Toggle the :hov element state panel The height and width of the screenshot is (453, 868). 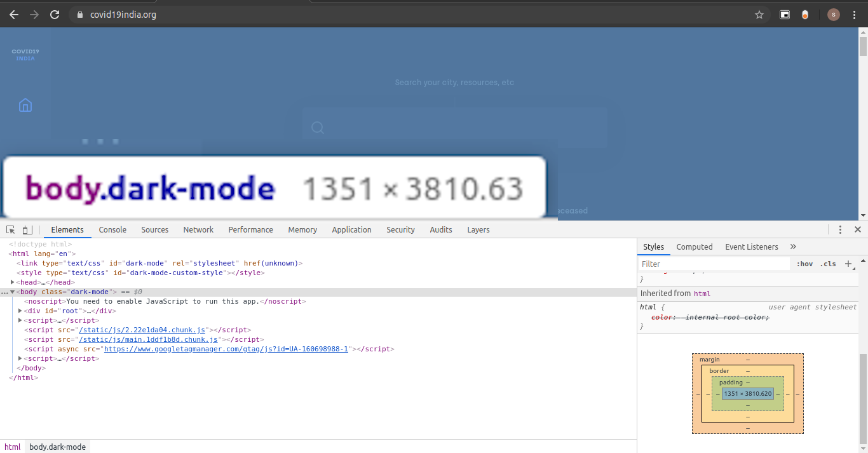tap(804, 264)
